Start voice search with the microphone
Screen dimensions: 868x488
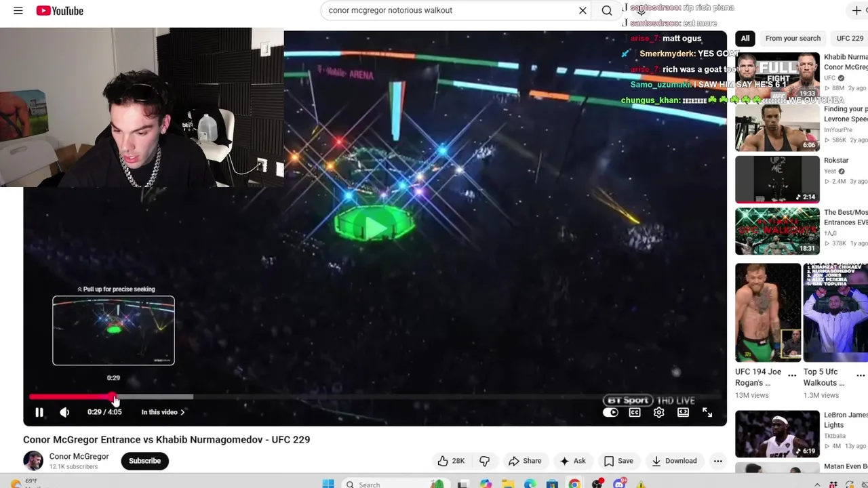coord(641,10)
